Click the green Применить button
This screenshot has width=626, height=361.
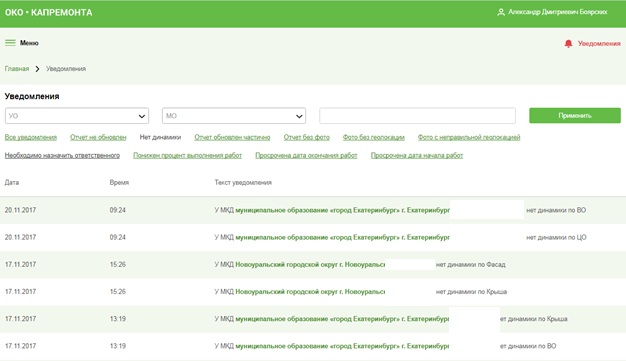(x=575, y=115)
